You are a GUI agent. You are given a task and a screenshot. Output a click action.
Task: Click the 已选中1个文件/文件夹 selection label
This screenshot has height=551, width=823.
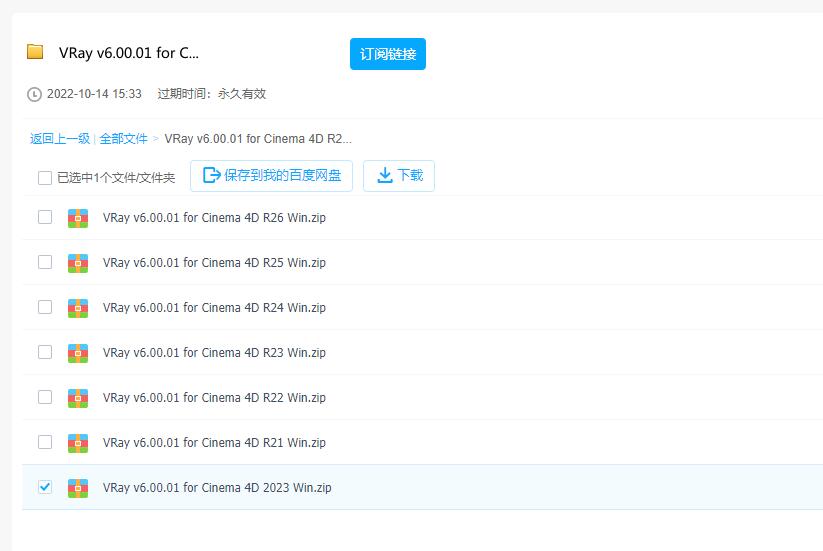[116, 178]
